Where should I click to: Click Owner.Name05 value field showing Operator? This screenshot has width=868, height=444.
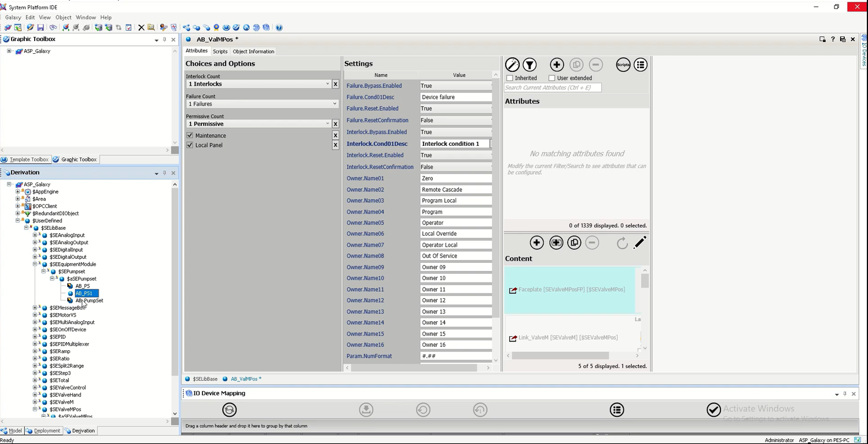[456, 223]
